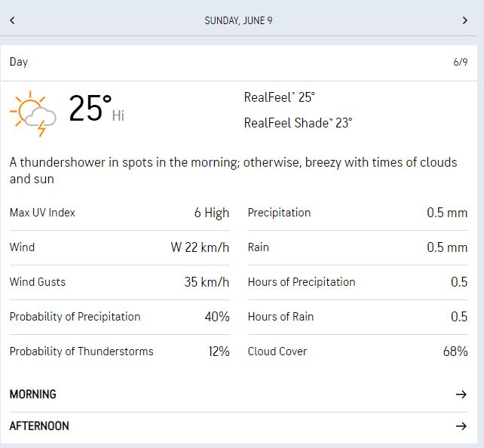Go to next day using right chevron
This screenshot has width=484, height=448.
(464, 20)
